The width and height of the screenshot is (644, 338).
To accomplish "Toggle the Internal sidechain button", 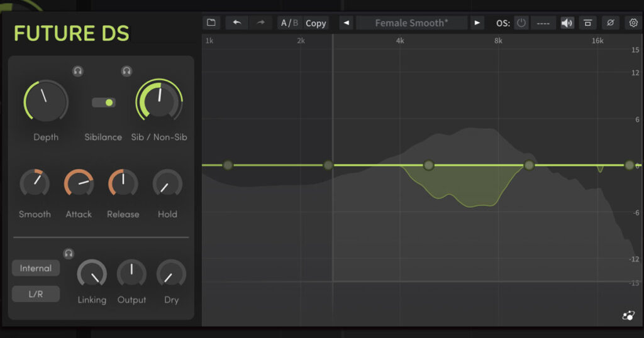I will [x=36, y=268].
